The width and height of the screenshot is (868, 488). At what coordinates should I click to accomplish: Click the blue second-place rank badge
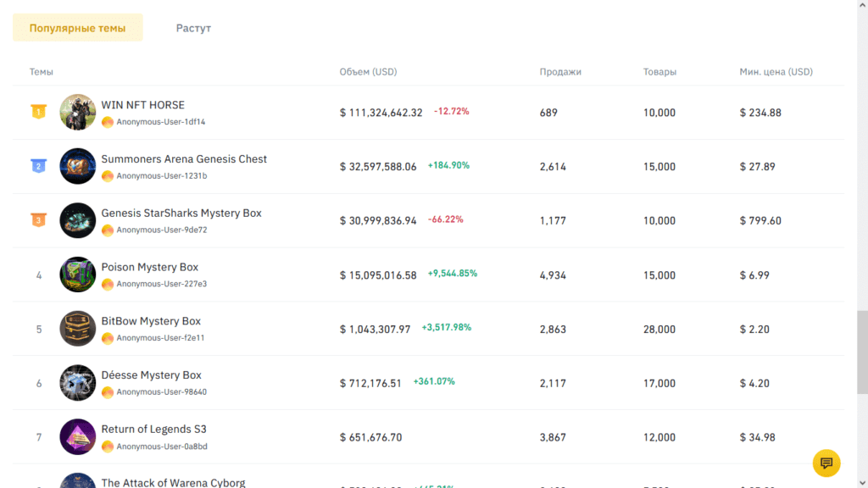38,166
